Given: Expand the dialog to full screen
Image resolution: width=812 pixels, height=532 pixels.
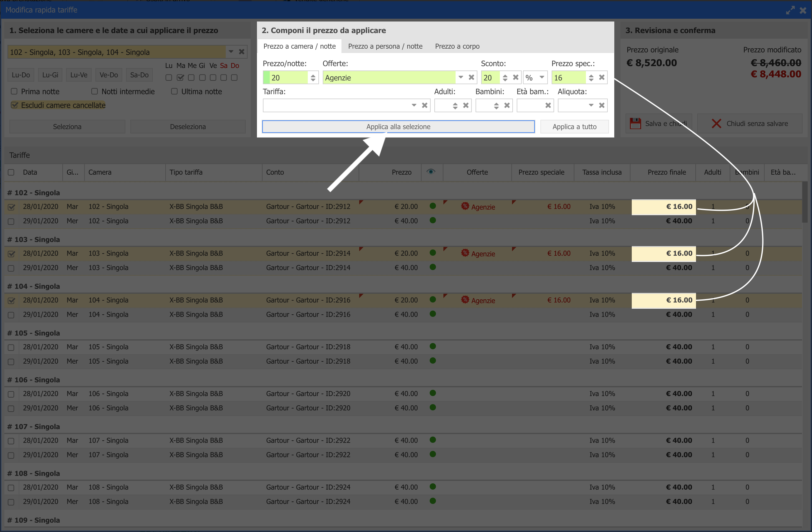Looking at the screenshot, I should pyautogui.click(x=790, y=10).
